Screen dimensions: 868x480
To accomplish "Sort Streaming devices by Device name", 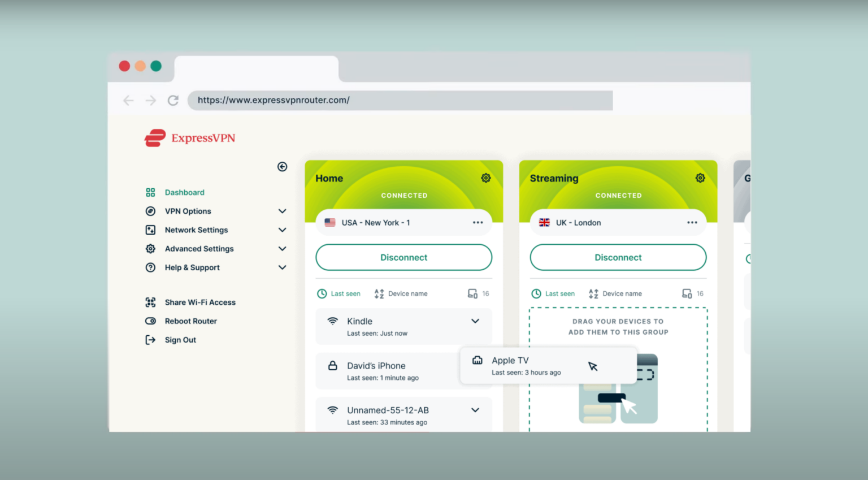I will [615, 294].
